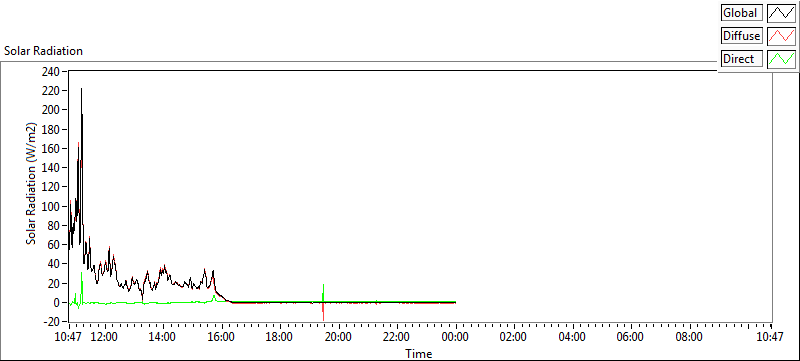Click the 02:00 time axis tick label
The image size is (800, 361).
[513, 337]
